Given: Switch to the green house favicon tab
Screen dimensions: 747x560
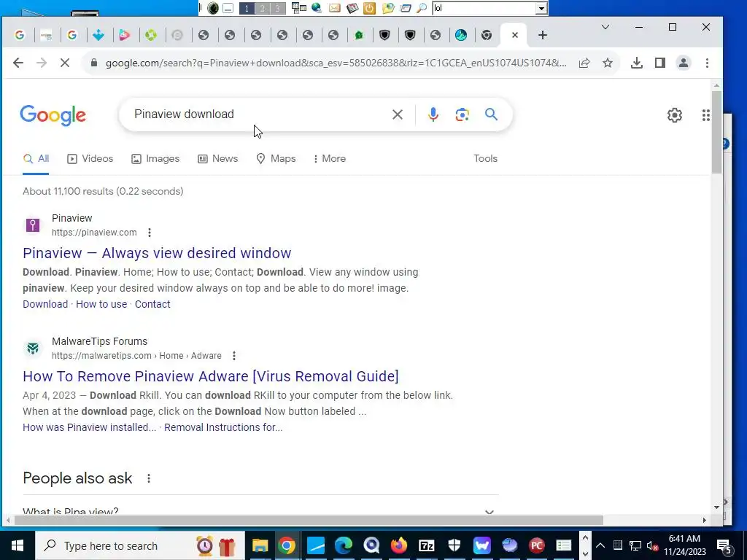Looking at the screenshot, I should coord(359,35).
